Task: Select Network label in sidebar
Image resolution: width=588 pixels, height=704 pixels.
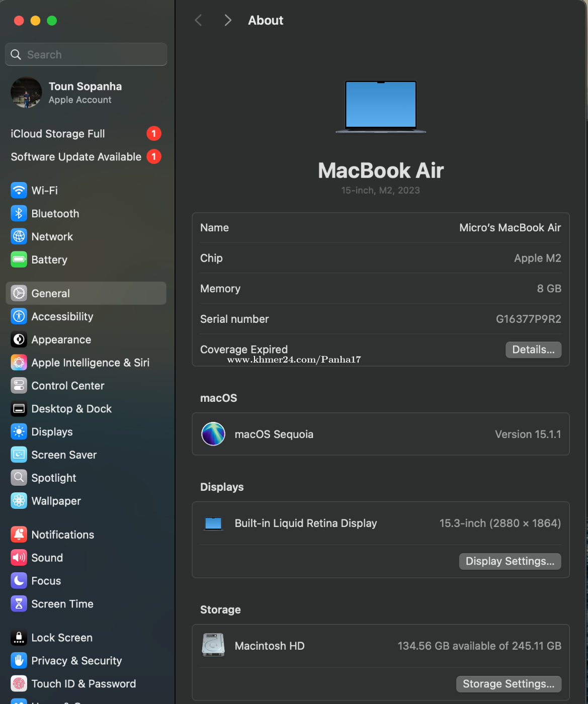Action: click(x=52, y=237)
